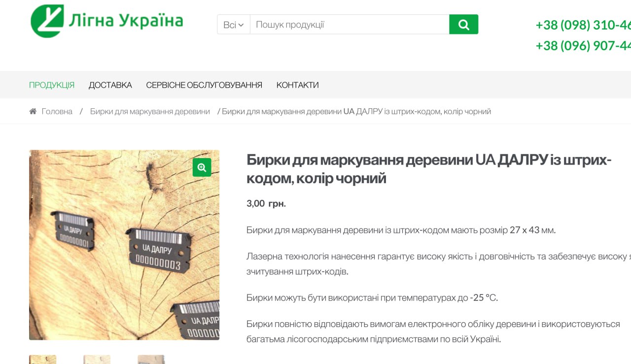Select the third product thumbnail
Viewport: 631px width, 364px height.
coord(151,360)
